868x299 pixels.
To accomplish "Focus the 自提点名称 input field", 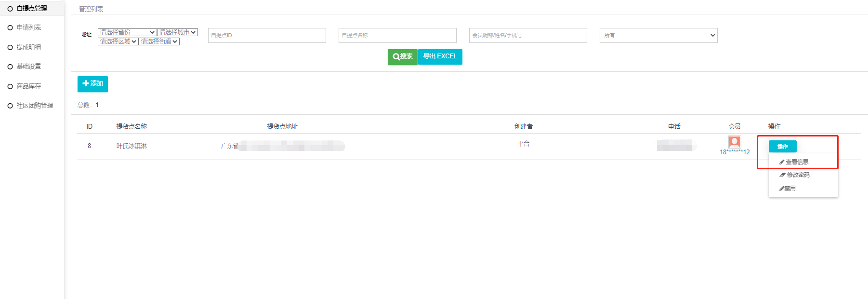I will [397, 35].
